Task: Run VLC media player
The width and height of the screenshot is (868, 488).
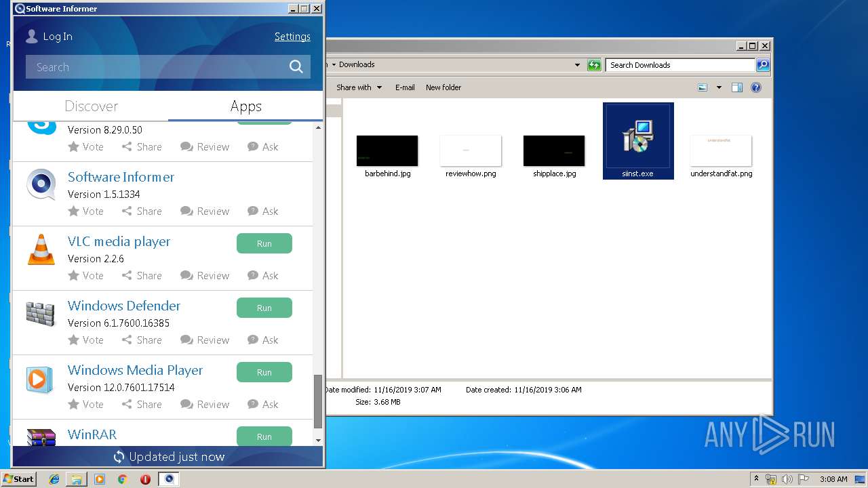Action: 264,243
